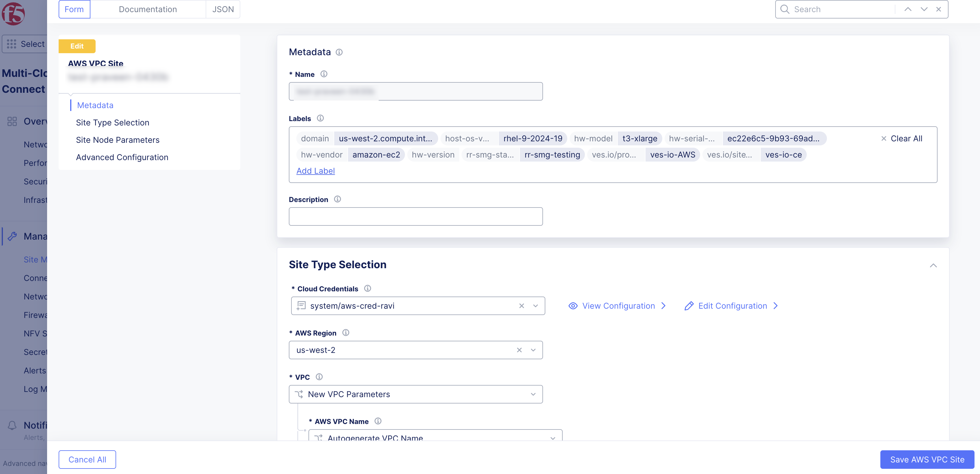Click the down chevron in the search bar
Image resolution: width=980 pixels, height=474 pixels.
[924, 9]
